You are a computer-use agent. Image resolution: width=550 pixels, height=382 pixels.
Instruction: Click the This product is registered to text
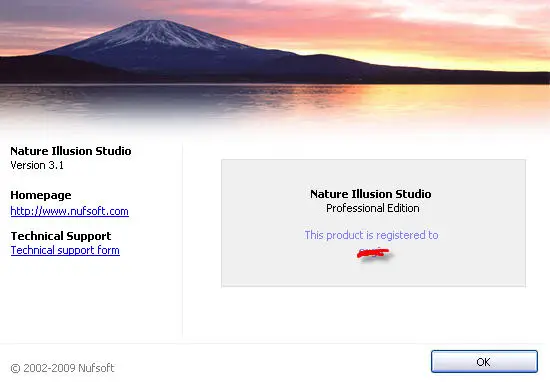(371, 235)
